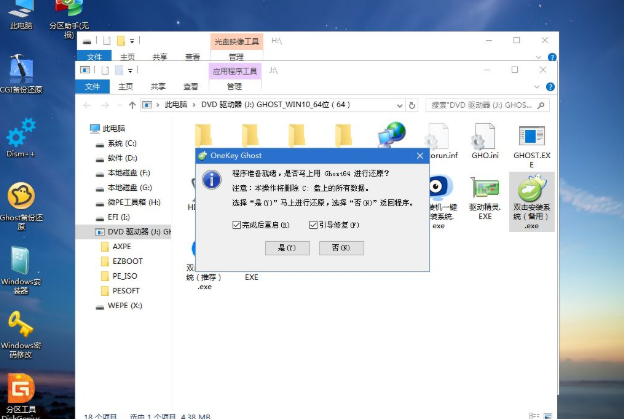Select WEPE (X:) drive in tree
This screenshot has height=419, width=624.
[119, 305]
